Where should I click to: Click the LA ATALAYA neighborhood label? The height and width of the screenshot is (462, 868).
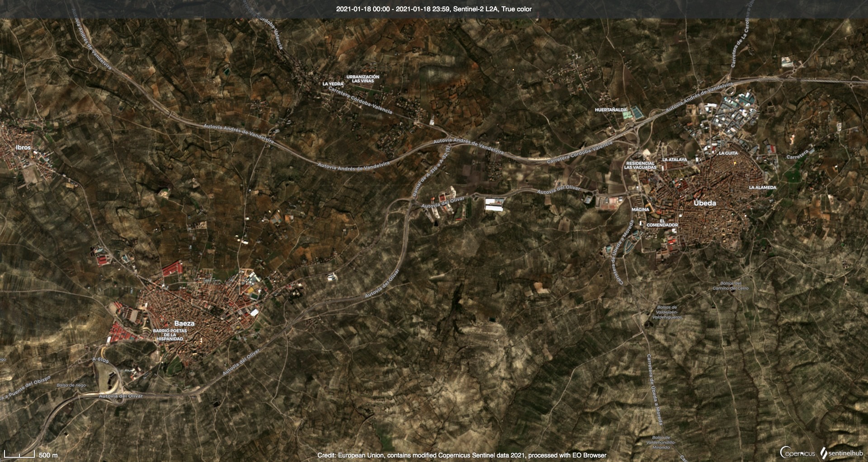[x=675, y=159]
